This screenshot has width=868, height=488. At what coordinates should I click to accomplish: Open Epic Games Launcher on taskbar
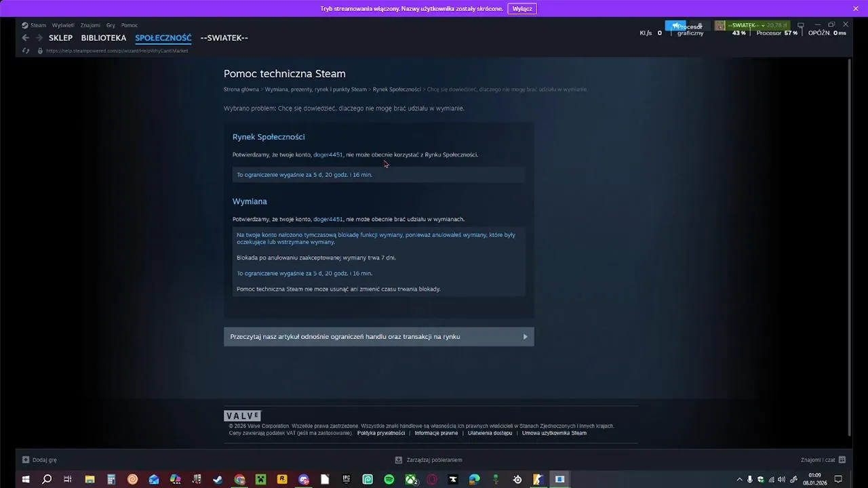(347, 479)
